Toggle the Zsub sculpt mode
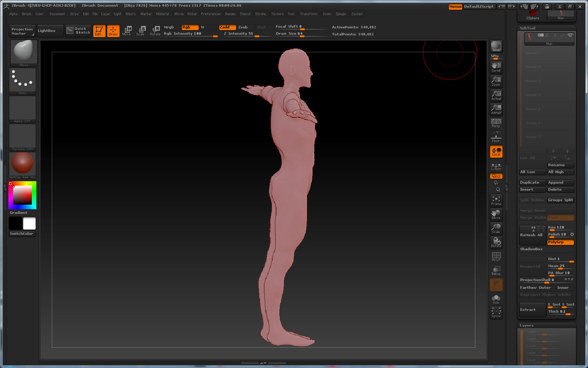The width and height of the screenshot is (588, 368). coord(243,27)
